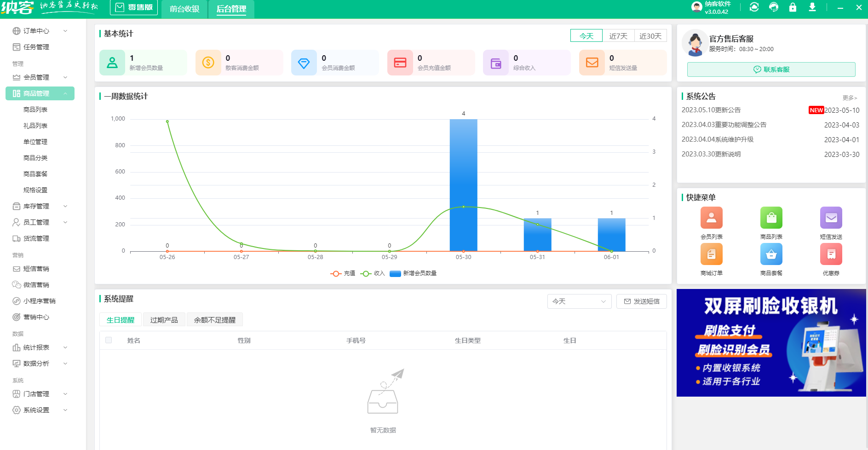Click the download icon in title bar
Screen dimensions: 868x450
812,7
